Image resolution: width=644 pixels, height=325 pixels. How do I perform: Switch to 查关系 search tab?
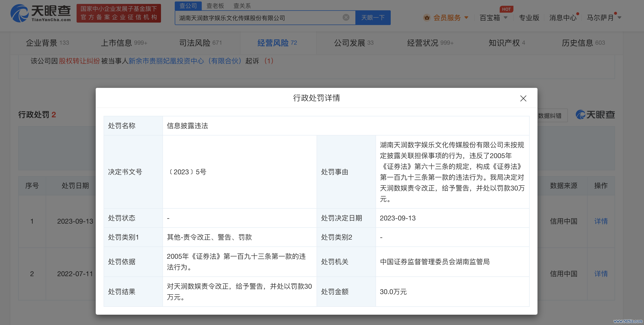tap(242, 6)
